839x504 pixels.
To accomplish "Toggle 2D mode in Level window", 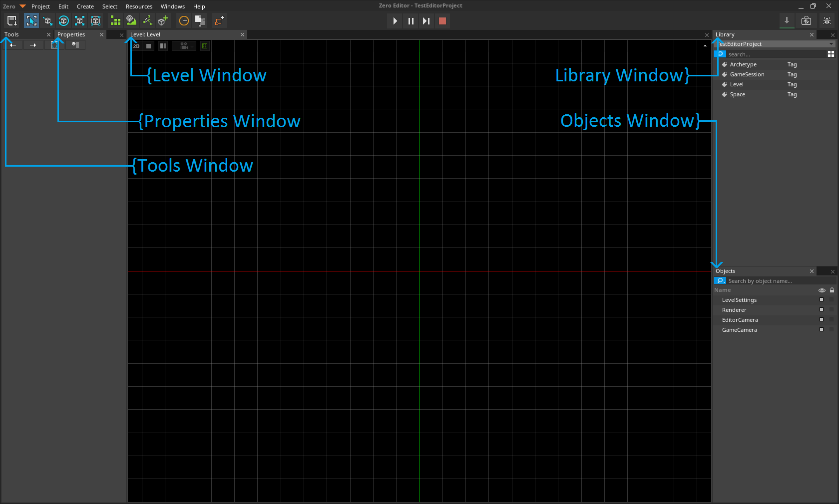I will [136, 46].
